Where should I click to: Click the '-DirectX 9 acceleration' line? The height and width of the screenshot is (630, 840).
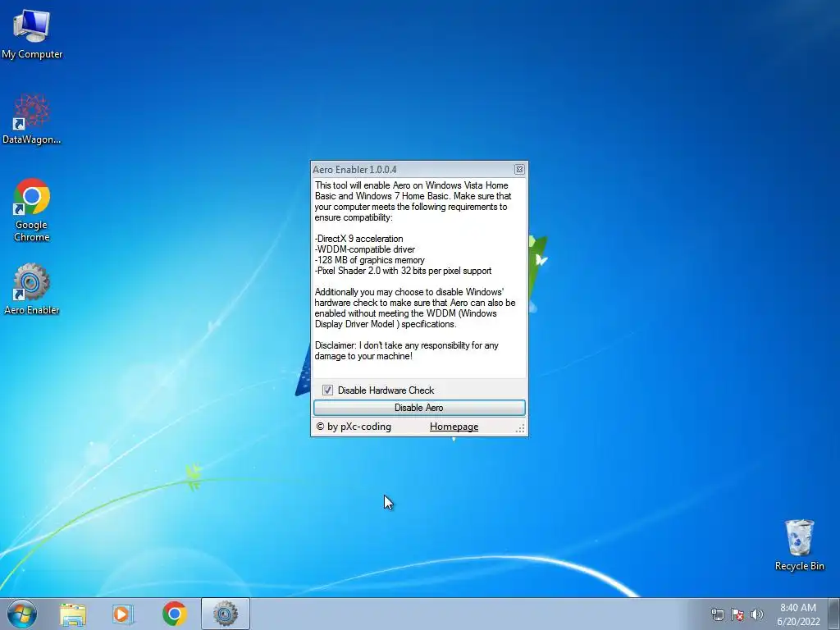359,239
